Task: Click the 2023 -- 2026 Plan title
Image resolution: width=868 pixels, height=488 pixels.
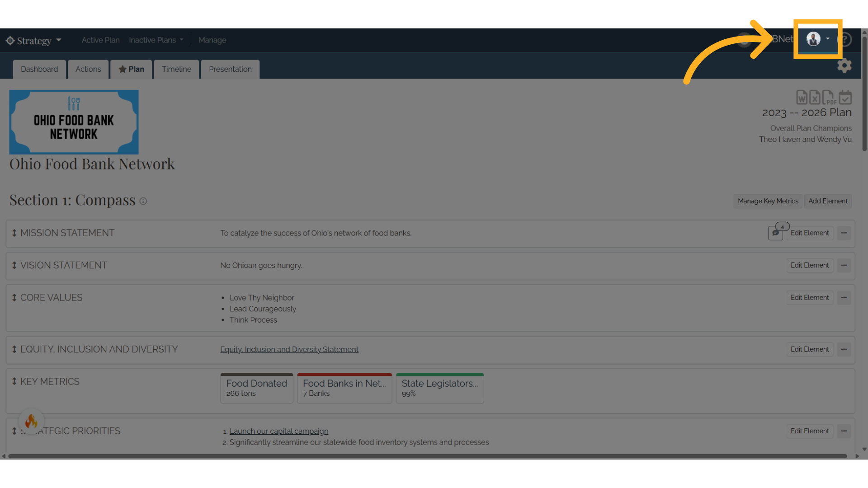Action: (x=807, y=113)
